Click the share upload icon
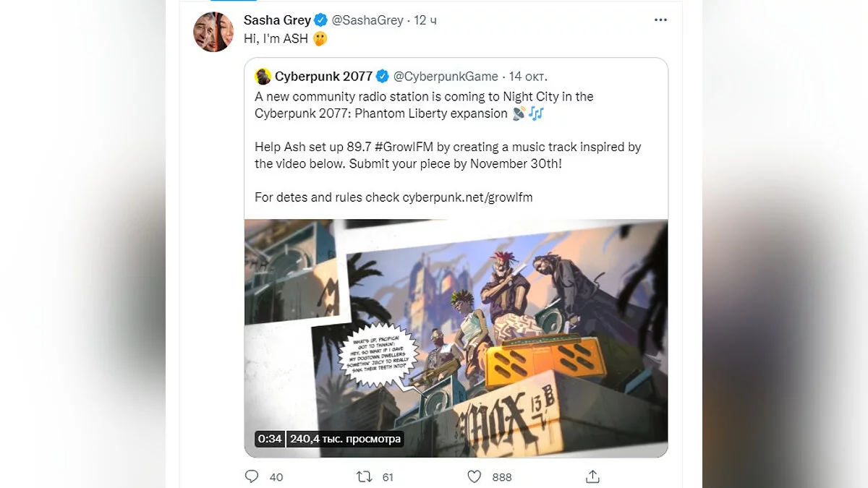The image size is (868, 488). pyautogui.click(x=592, y=476)
